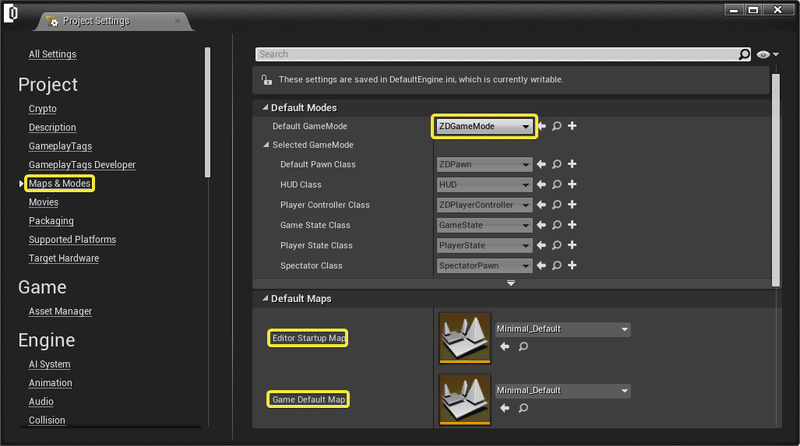
Task: Open the ZDPawn Default Pawn Class dropdown
Action: click(x=484, y=164)
